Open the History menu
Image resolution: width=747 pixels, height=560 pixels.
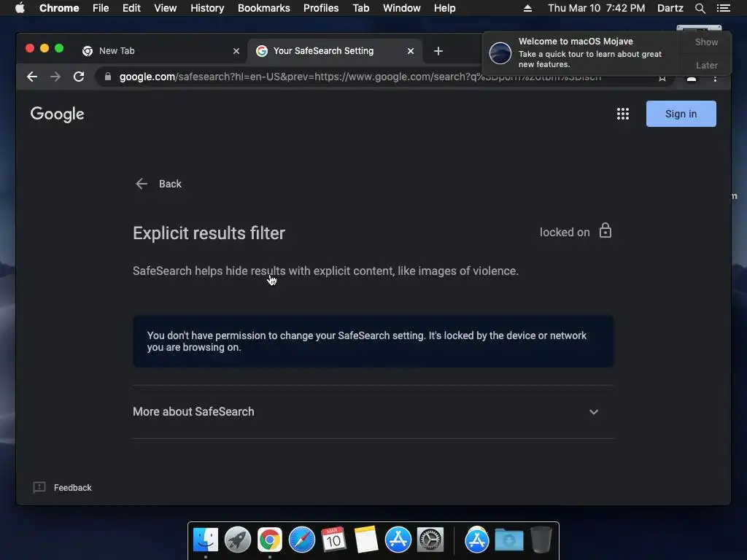(x=207, y=8)
